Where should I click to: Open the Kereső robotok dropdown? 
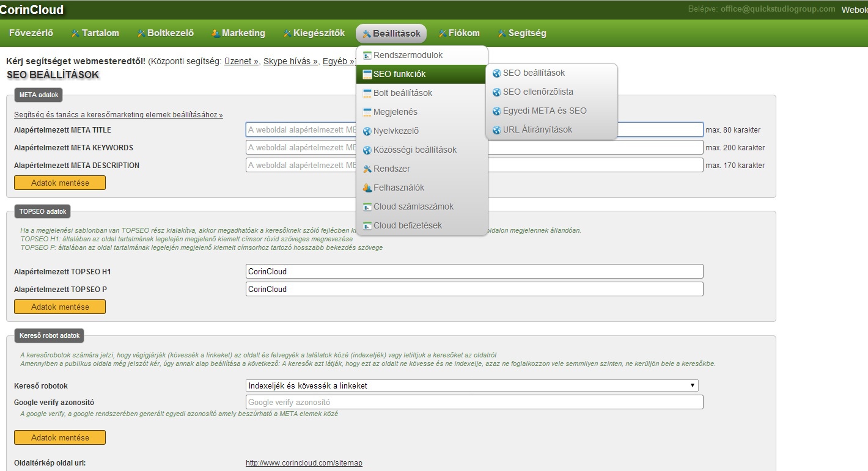[x=472, y=385]
